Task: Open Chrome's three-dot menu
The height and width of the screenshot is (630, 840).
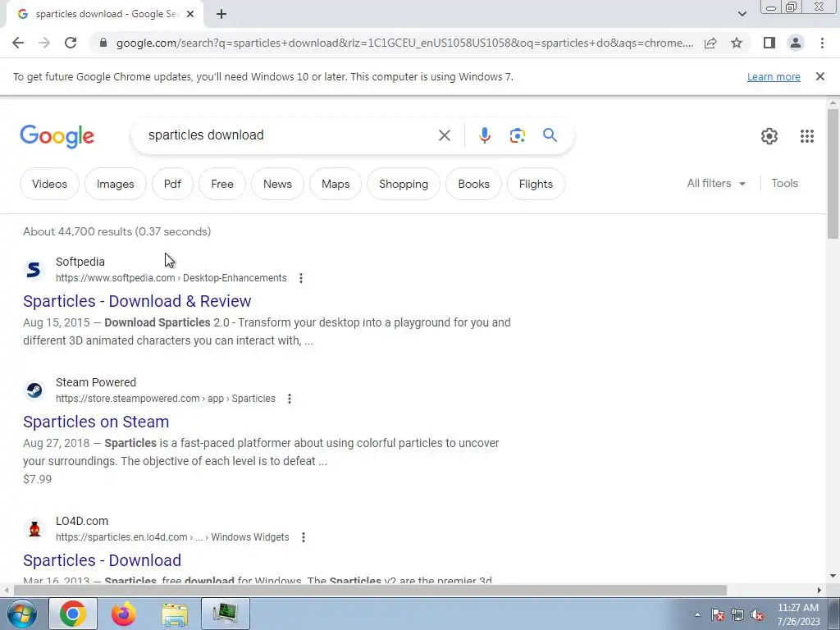Action: point(822,43)
